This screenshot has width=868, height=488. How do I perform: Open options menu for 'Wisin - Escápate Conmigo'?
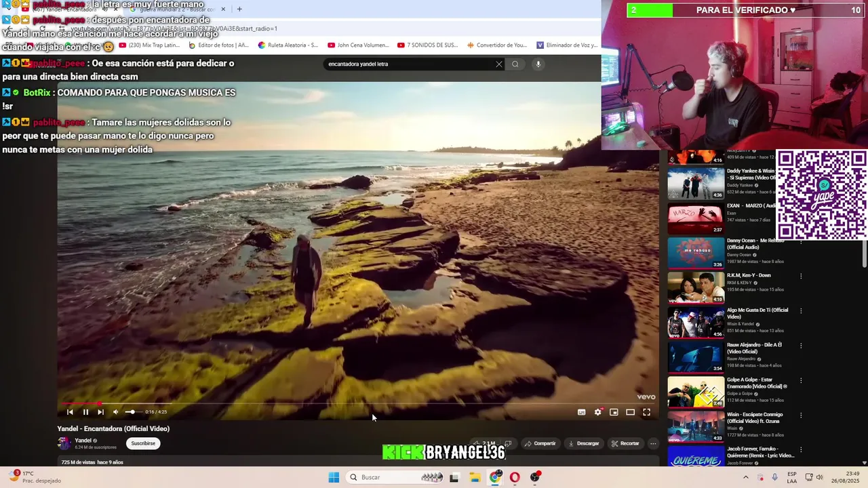[801, 415]
